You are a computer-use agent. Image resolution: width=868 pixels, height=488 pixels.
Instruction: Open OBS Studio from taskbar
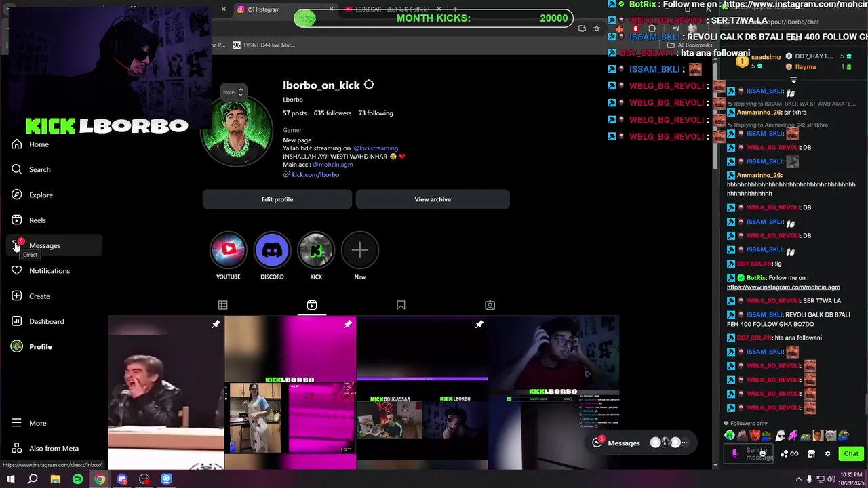tap(144, 479)
